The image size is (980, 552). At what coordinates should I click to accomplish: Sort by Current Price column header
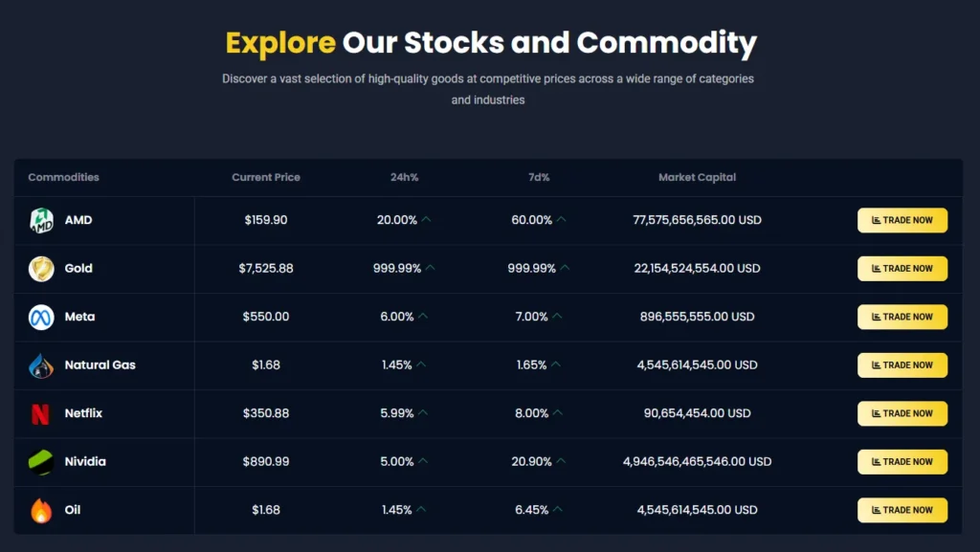(266, 178)
